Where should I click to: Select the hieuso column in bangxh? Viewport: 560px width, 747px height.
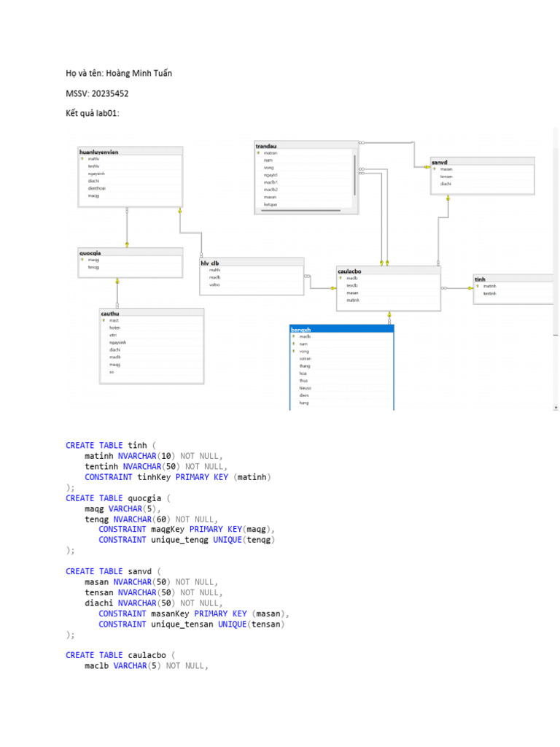306,388
